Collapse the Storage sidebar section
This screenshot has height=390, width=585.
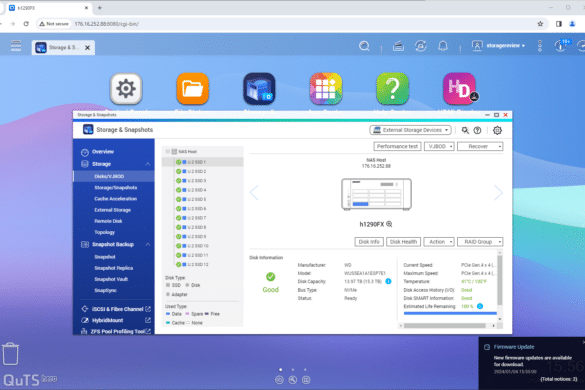[148, 164]
